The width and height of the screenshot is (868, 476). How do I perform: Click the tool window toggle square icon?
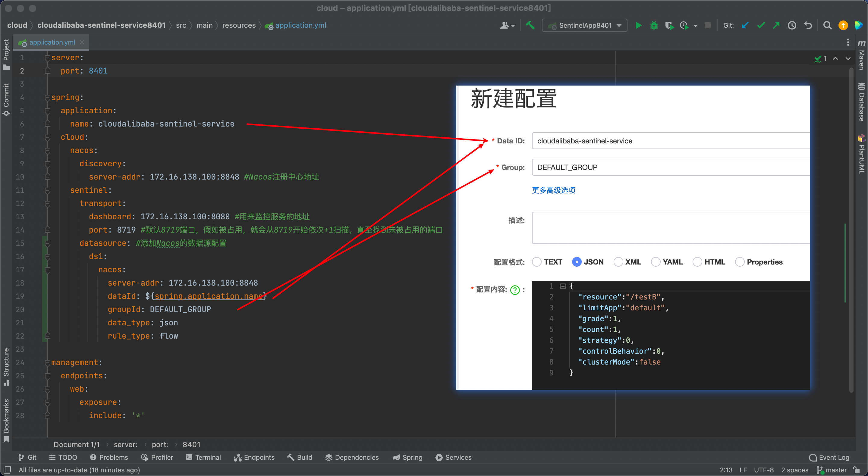(8, 470)
